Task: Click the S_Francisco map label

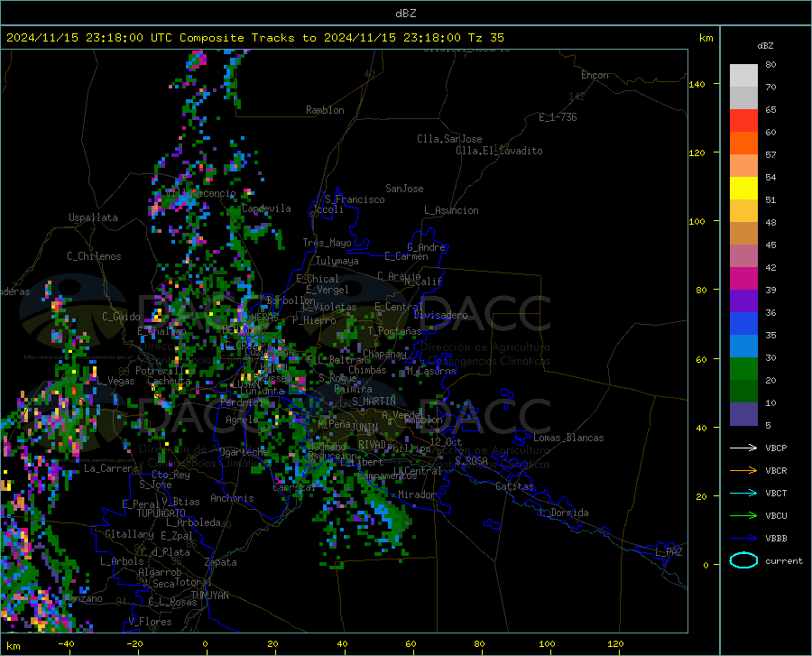Action: [355, 199]
